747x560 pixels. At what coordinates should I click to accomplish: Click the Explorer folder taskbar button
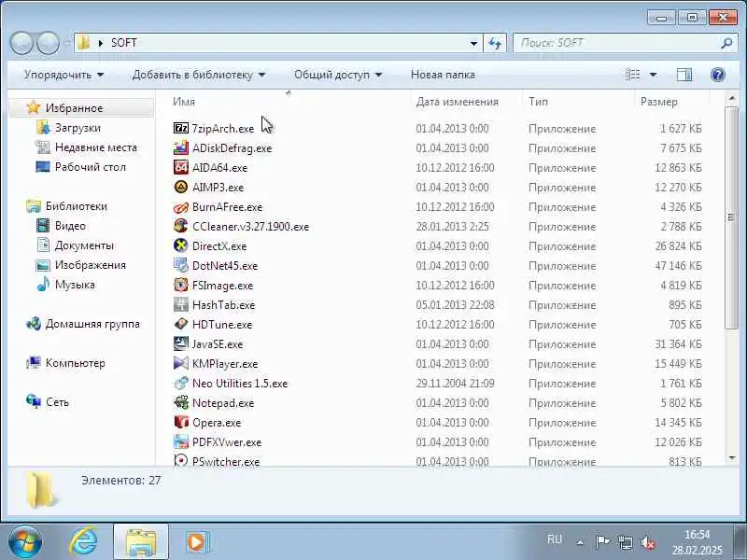[x=141, y=542]
